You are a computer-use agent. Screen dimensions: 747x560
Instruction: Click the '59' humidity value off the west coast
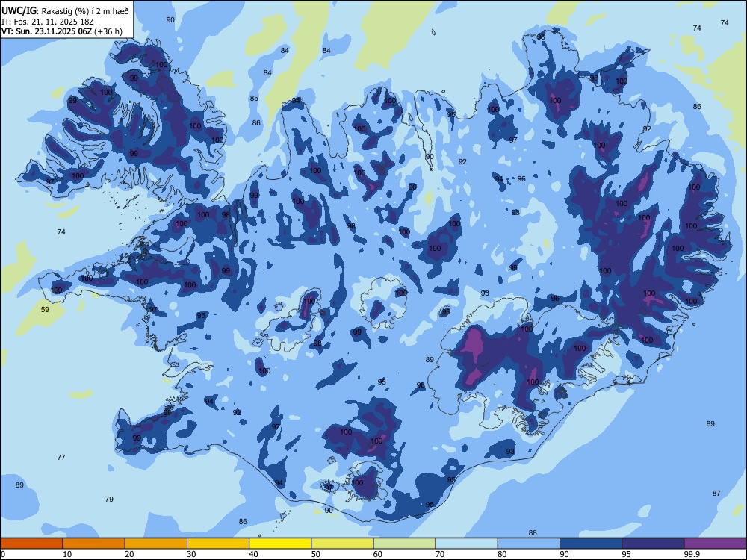coord(45,310)
